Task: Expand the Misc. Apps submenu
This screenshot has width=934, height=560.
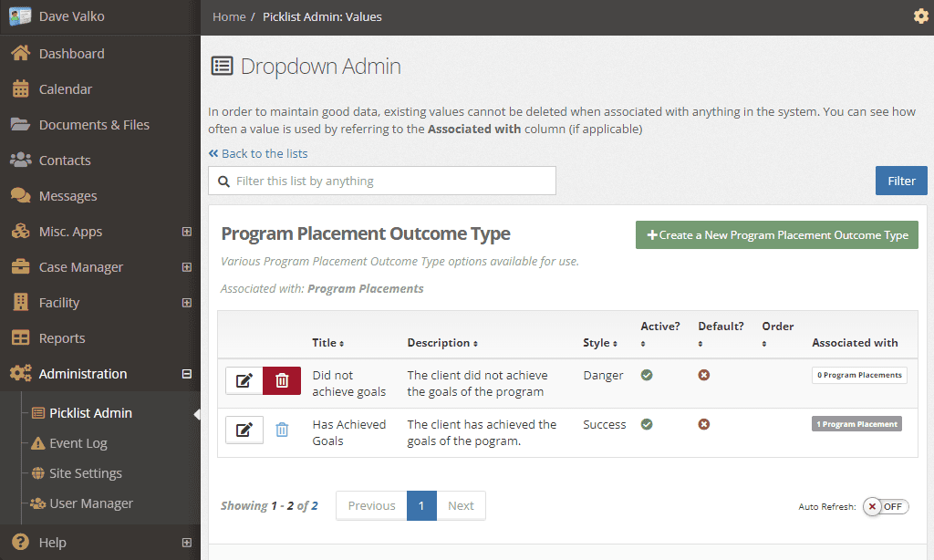Action: point(186,231)
